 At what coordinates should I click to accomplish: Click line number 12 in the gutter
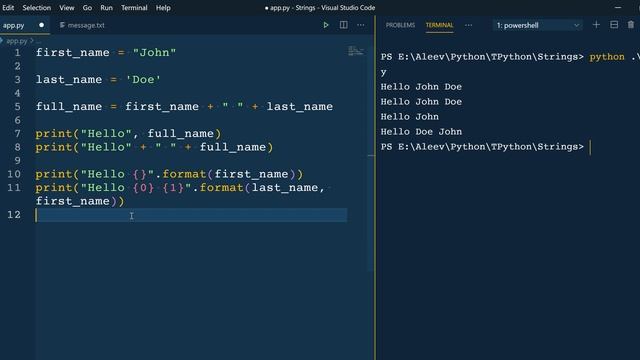14,215
